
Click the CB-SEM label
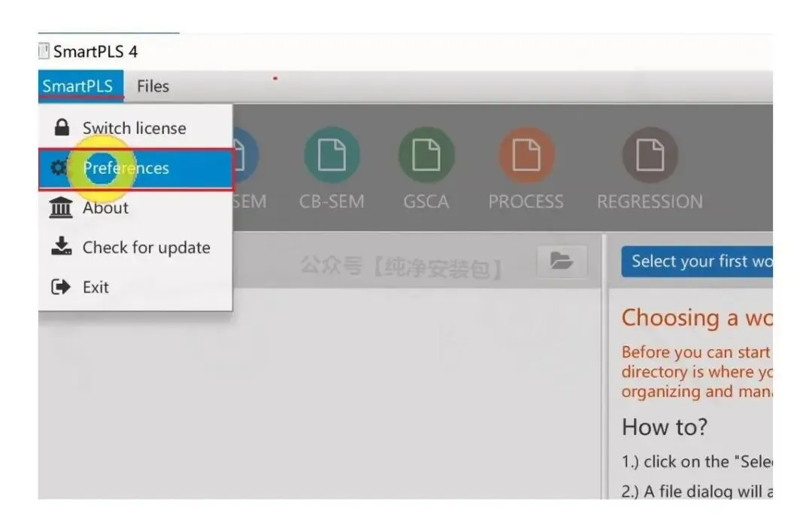pyautogui.click(x=332, y=201)
